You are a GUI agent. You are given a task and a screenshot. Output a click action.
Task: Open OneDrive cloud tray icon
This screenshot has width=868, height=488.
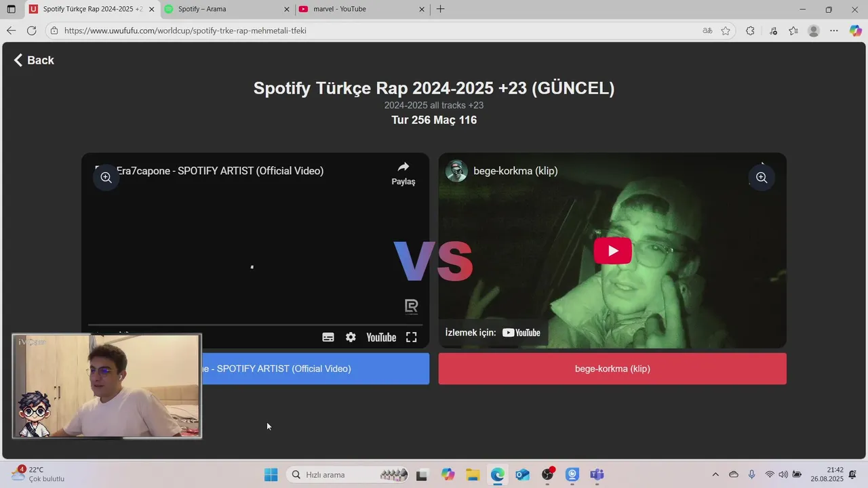(734, 474)
